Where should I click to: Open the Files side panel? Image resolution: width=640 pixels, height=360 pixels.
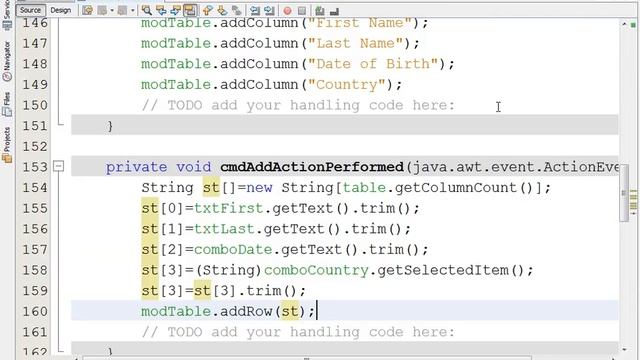pos(7,104)
